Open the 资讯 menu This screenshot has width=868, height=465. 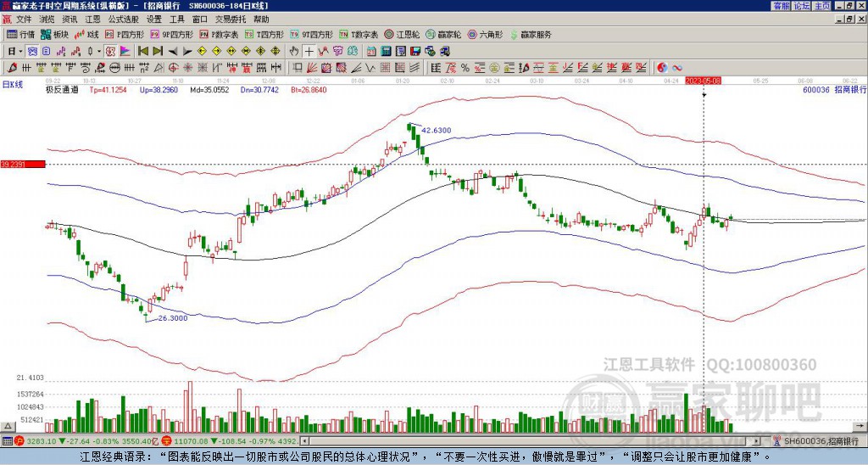click(x=70, y=20)
